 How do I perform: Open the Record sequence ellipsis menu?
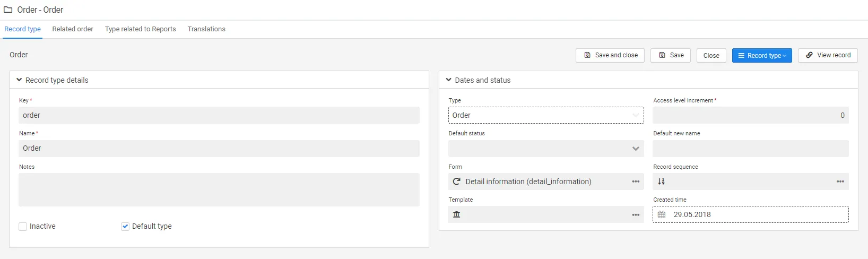[x=840, y=182]
